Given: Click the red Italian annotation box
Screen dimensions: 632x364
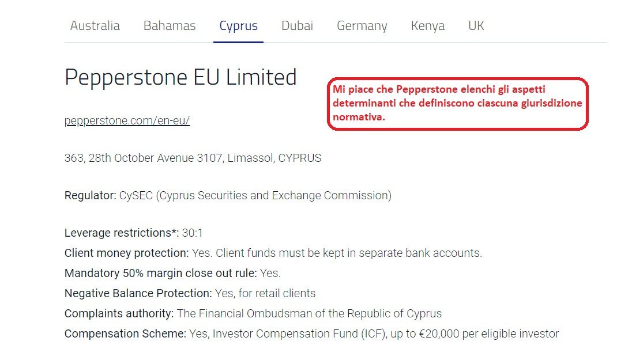Looking at the screenshot, I should coord(457,104).
